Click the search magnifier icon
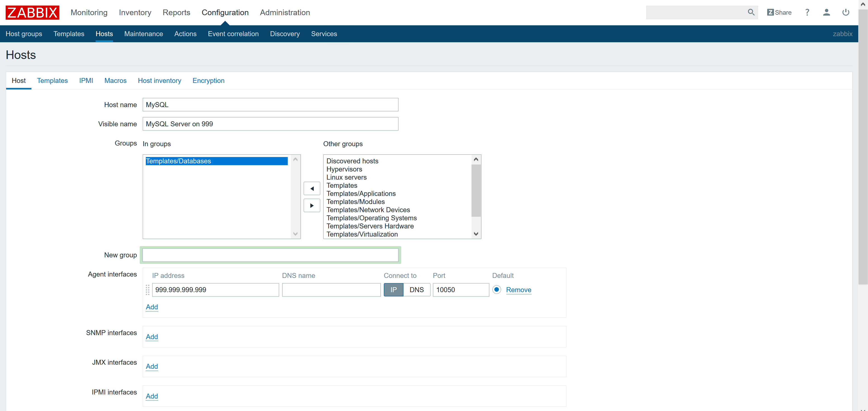Image resolution: width=868 pixels, height=411 pixels. (x=751, y=12)
